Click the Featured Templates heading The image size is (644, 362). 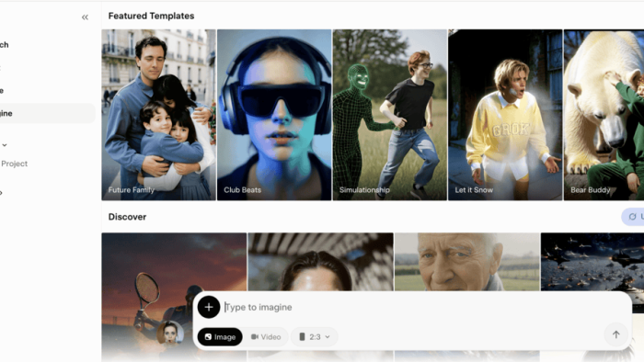151,16
